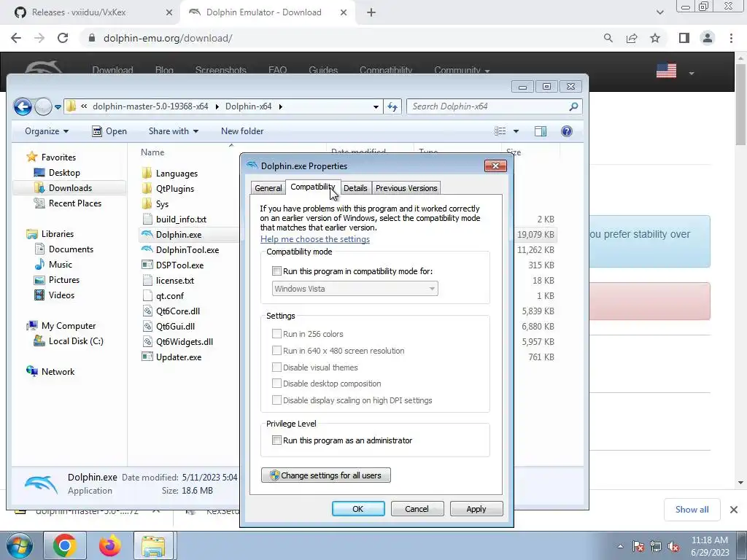Expand the Explorer address bar history dropdown
Image resolution: width=747 pixels, height=560 pixels.
click(376, 106)
